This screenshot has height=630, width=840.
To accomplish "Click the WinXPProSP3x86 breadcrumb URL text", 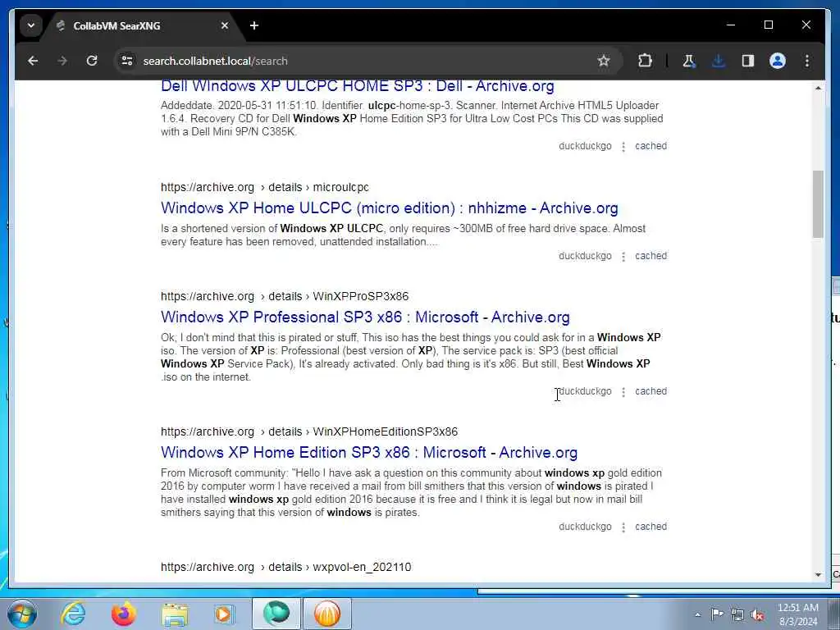I will [285, 296].
